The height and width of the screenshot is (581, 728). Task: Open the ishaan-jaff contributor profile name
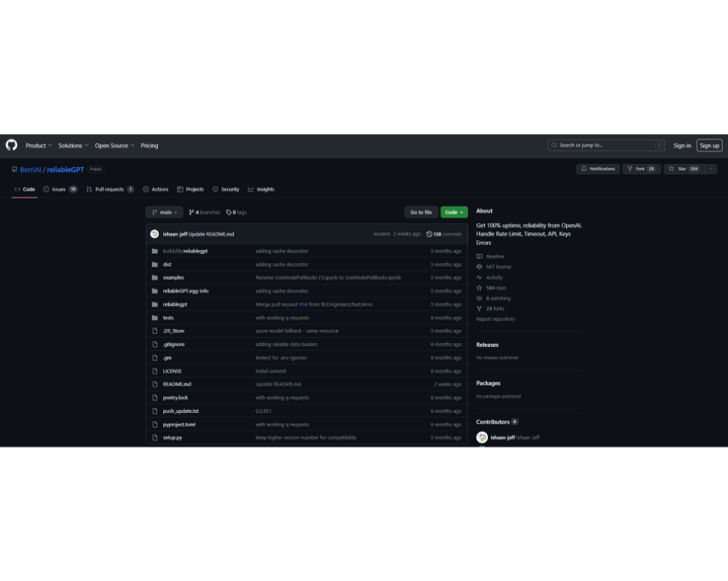(503, 438)
